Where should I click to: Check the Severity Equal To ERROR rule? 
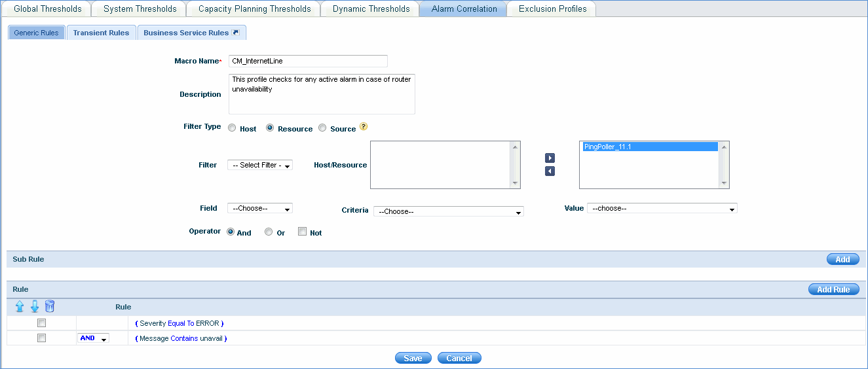pos(42,323)
